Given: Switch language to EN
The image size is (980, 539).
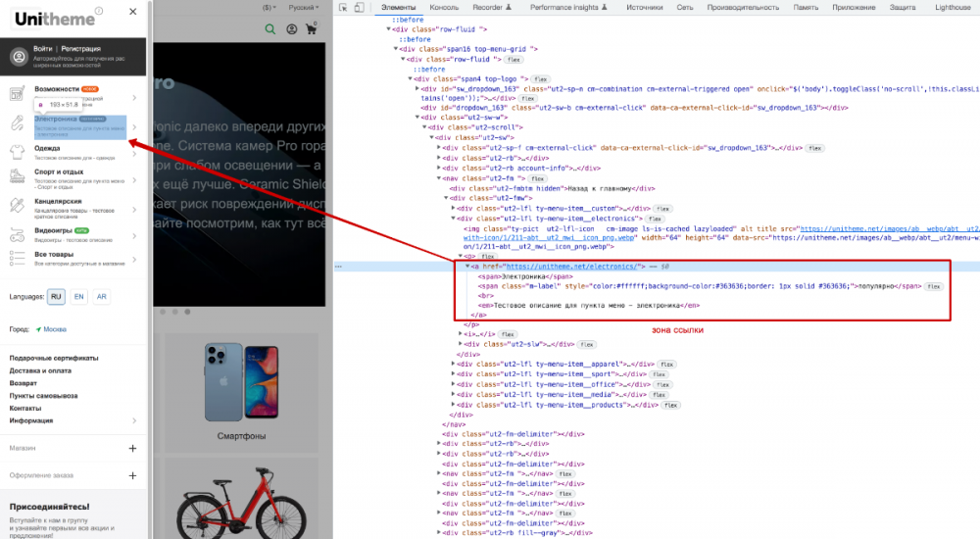Looking at the screenshot, I should click(78, 295).
